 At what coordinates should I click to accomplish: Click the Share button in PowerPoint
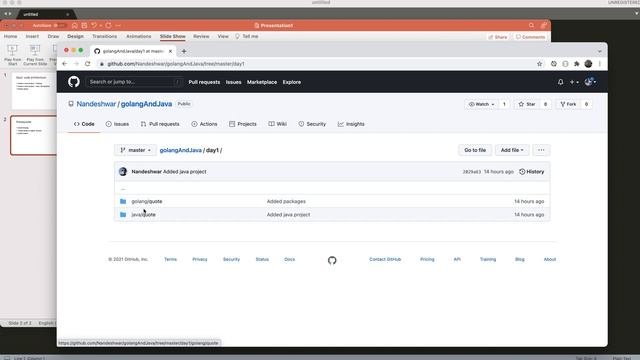tap(498, 37)
